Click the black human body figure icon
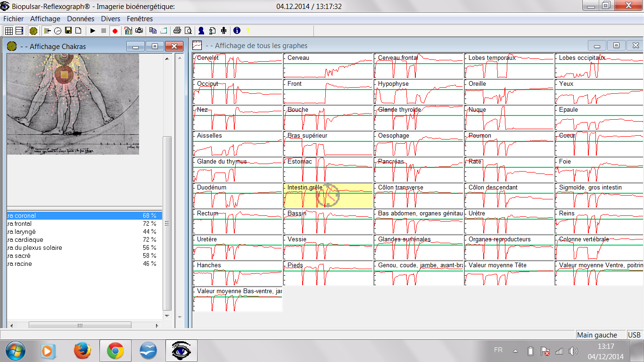This screenshot has height=362, width=644. 223,31
